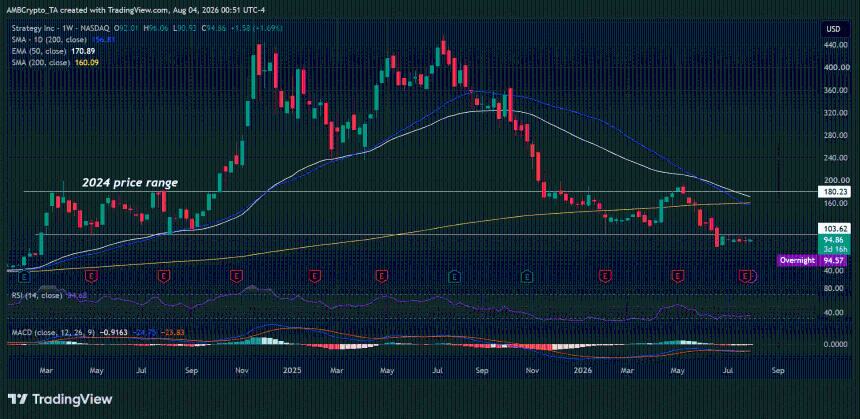Viewport: 860px width, 419px height.
Task: Click the red earnings marker near Nov 2024
Action: [236, 274]
